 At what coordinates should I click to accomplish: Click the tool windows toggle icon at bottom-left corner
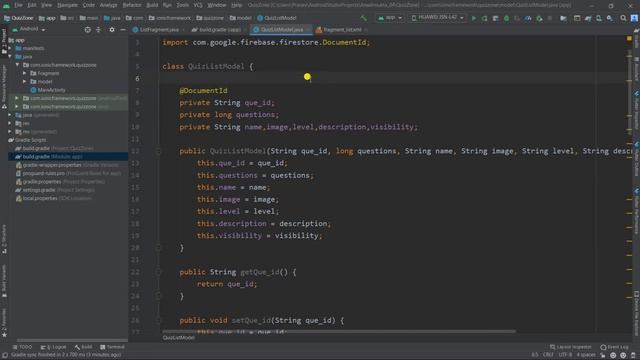click(4, 355)
